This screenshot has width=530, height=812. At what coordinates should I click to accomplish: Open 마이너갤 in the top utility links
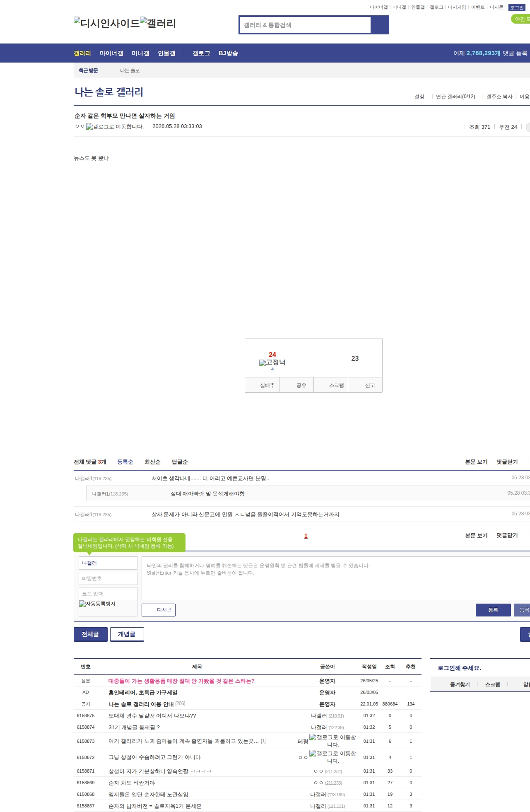coord(378,7)
